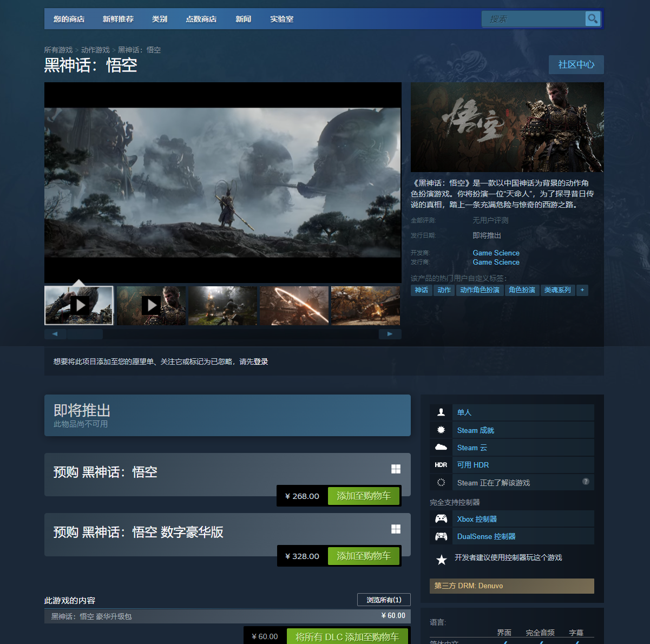Click the DualSense controller icon

pos(441,536)
